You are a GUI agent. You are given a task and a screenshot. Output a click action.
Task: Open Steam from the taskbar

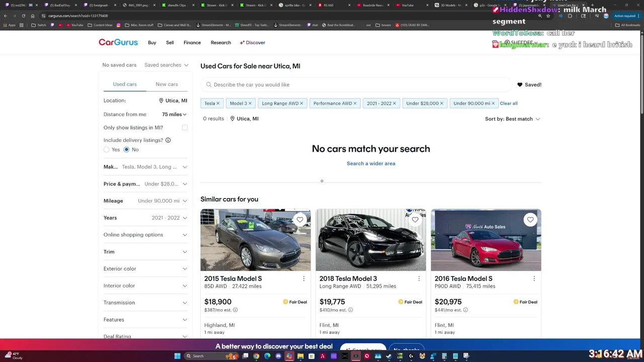[x=389, y=356]
